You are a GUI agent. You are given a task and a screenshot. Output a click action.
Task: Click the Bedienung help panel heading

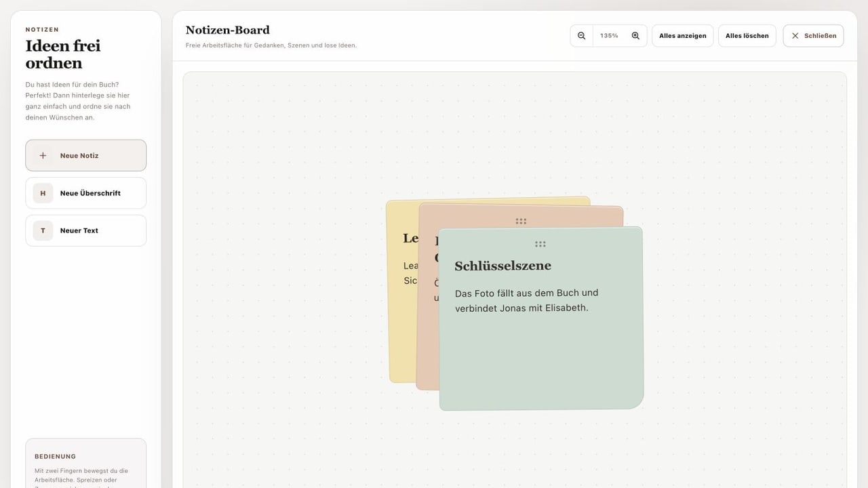(x=56, y=456)
